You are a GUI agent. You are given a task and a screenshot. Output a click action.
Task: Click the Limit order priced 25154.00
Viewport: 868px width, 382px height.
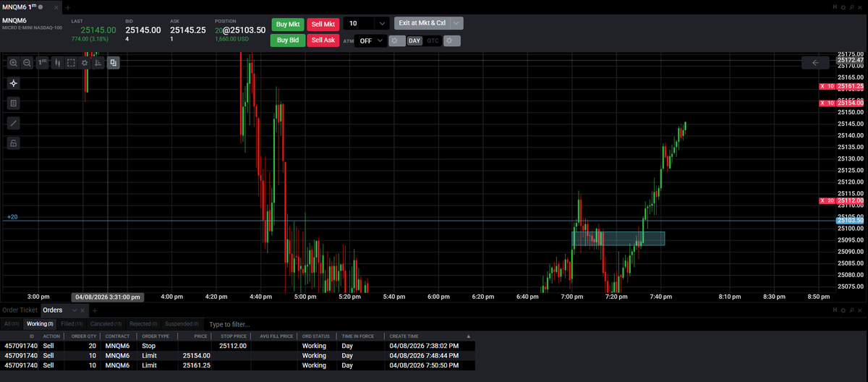238,356
